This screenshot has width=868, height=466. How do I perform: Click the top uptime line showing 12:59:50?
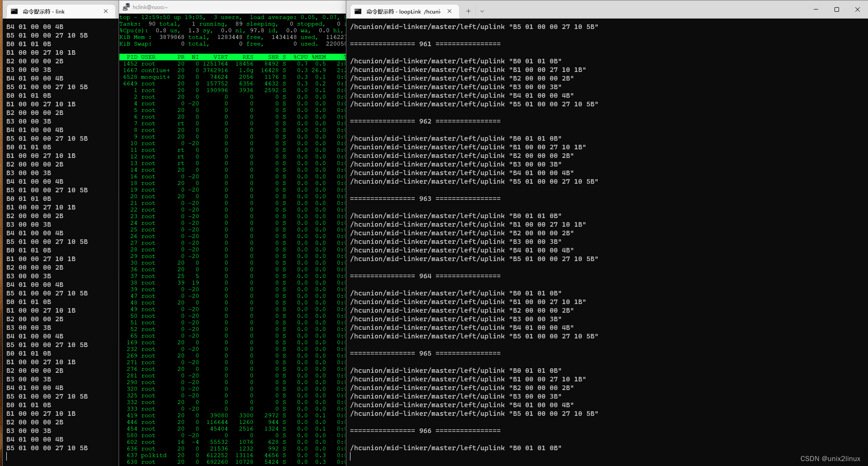point(232,17)
